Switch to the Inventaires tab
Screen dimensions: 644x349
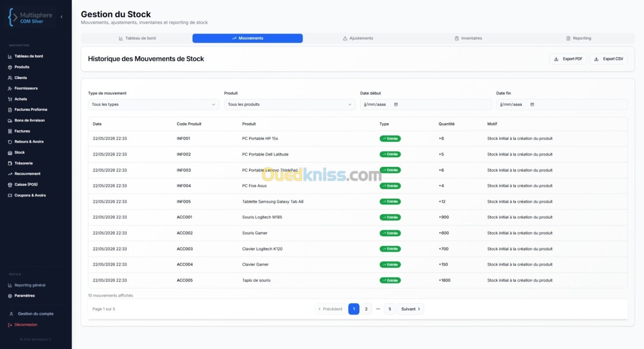tap(468, 38)
